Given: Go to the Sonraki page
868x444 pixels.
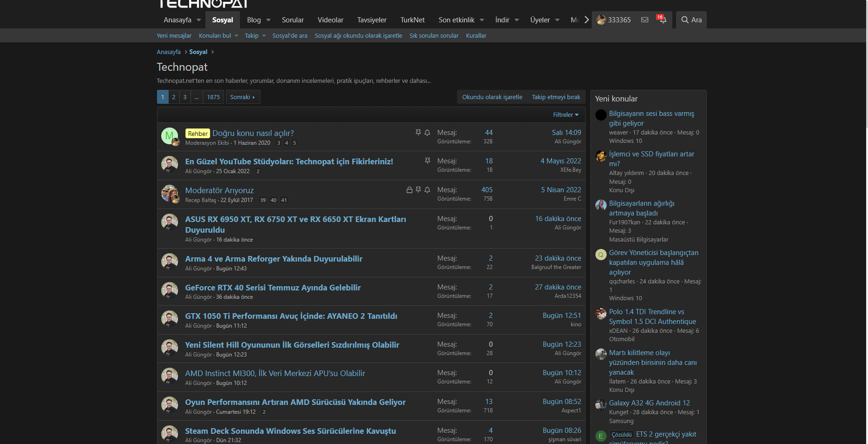Looking at the screenshot, I should click(x=243, y=97).
